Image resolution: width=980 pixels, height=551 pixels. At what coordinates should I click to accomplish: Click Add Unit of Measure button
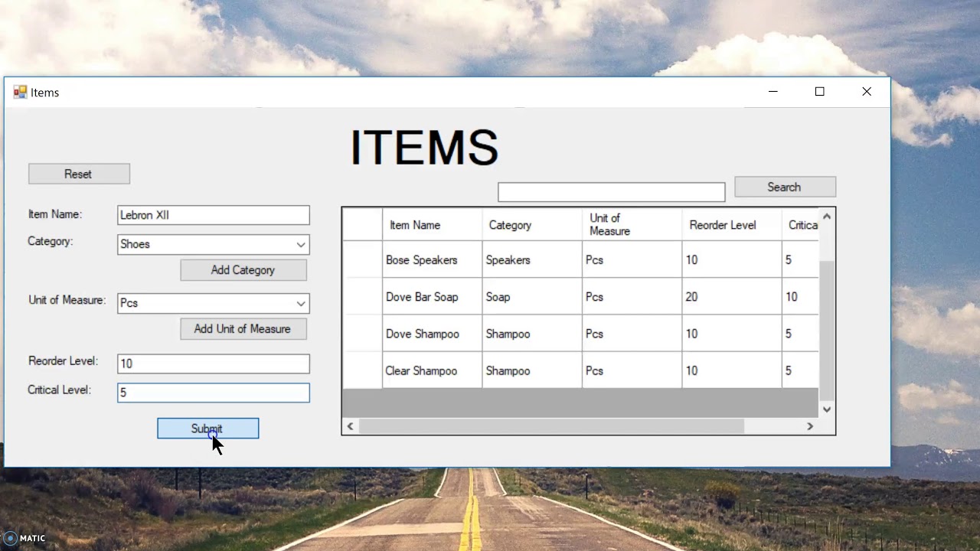243,329
